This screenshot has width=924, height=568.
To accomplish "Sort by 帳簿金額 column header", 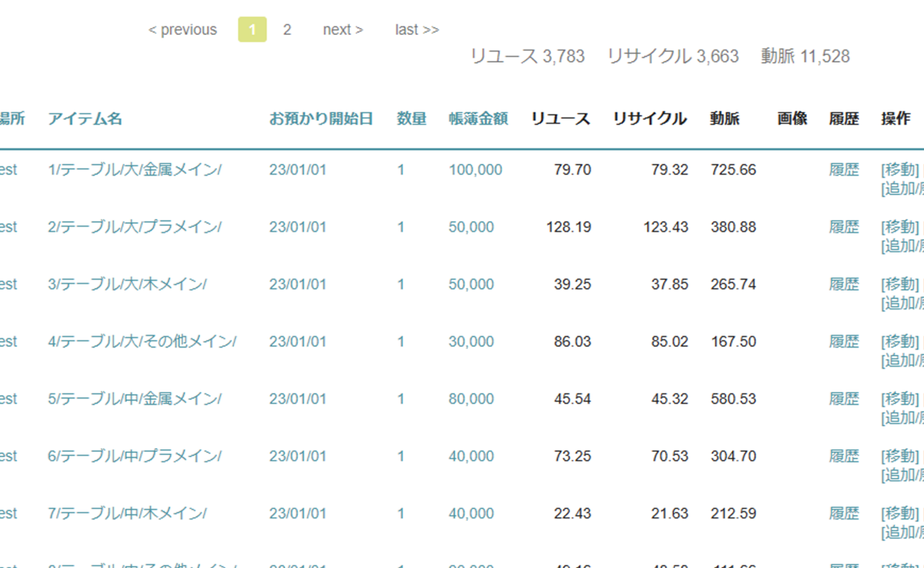I will click(x=478, y=119).
